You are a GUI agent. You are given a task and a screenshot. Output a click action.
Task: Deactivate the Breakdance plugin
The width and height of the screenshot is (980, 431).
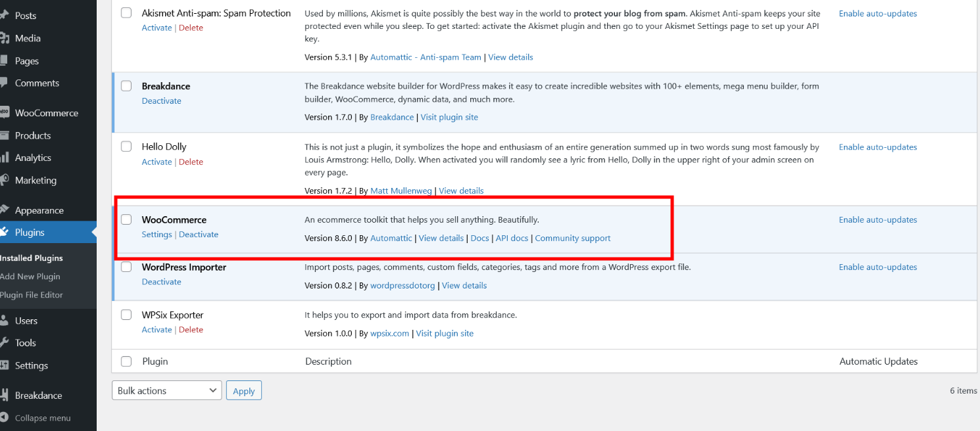pos(161,101)
